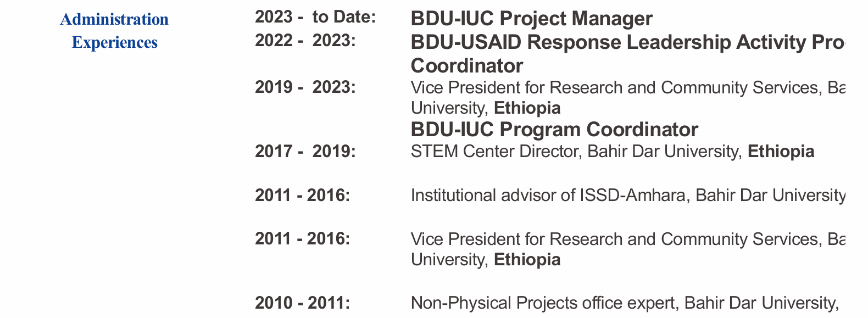The height and width of the screenshot is (318, 868).
Task: Click the "2010 - 2011:" date label
Action: 302,303
